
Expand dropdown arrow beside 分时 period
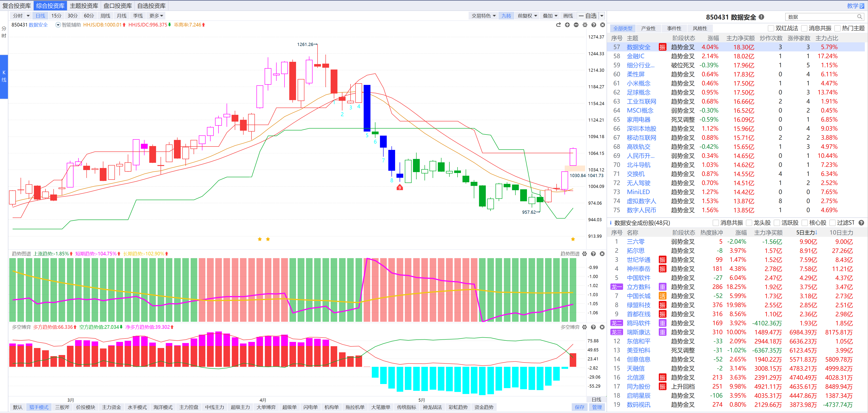pos(28,16)
